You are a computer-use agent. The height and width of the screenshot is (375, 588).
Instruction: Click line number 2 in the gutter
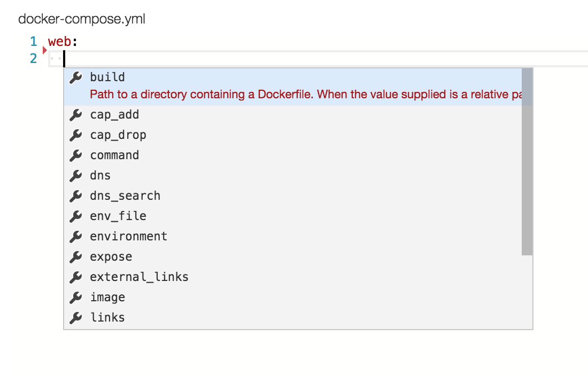click(x=34, y=58)
